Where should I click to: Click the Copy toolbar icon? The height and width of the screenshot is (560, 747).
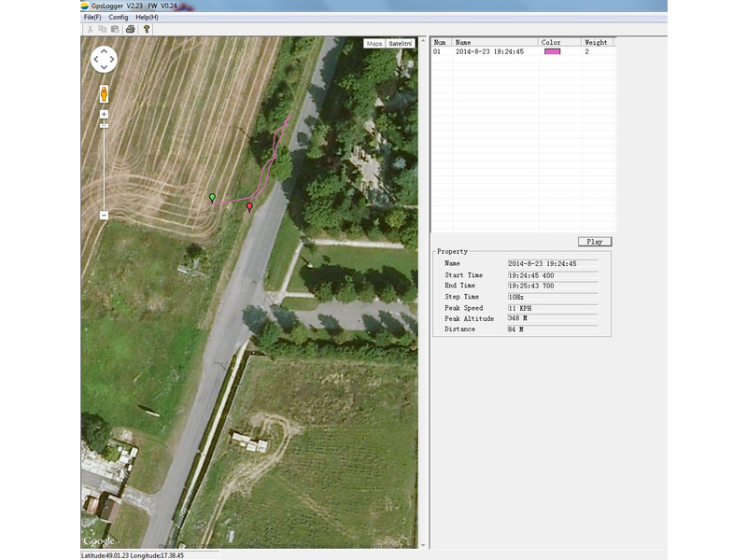(103, 29)
